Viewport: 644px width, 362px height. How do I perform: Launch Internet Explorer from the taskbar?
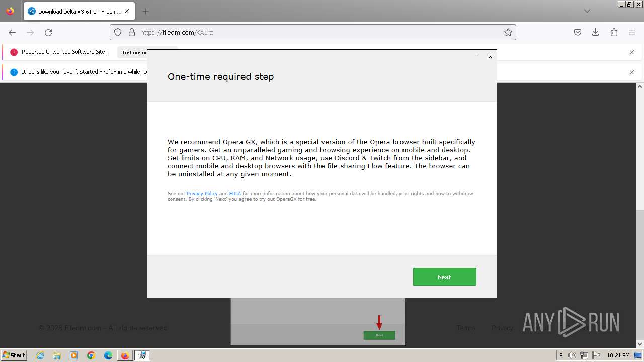[x=40, y=355]
